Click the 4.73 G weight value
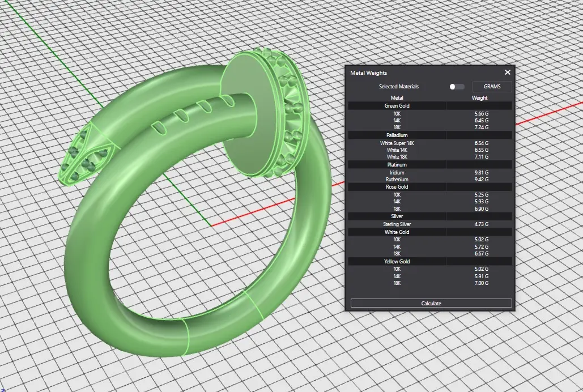The image size is (583, 392). point(482,224)
